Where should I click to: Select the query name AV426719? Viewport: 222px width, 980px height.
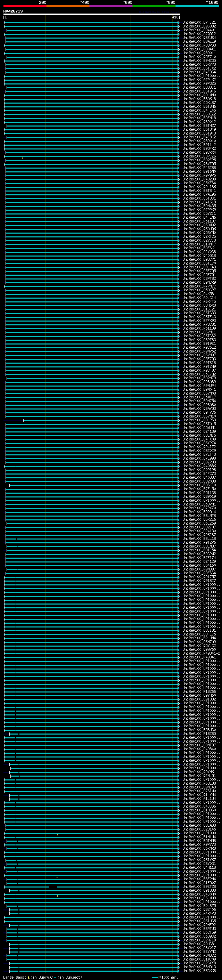(x=13, y=11)
